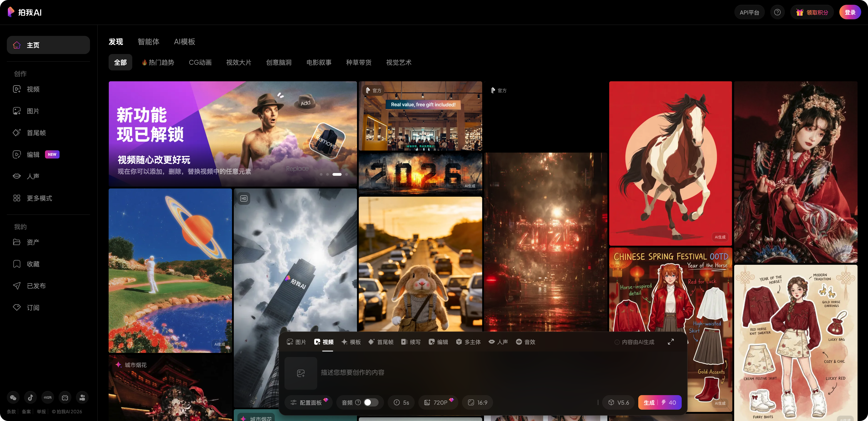Click the 登录 login button
This screenshot has width=868, height=421.
coord(850,12)
